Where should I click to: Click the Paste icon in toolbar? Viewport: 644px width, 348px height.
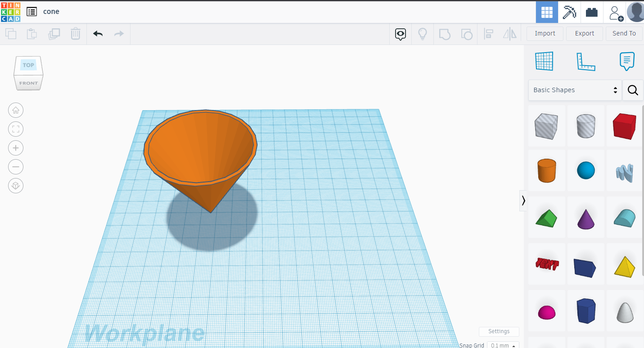coord(32,34)
